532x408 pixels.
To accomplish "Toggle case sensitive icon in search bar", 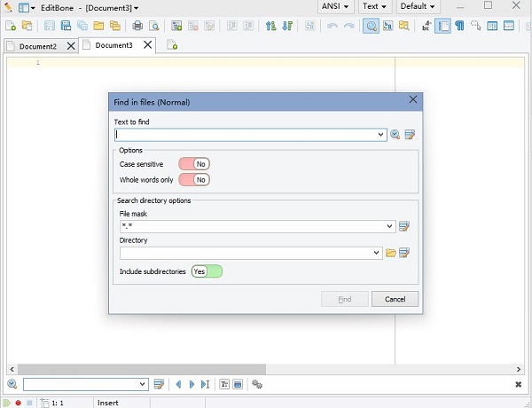I will click(224, 384).
